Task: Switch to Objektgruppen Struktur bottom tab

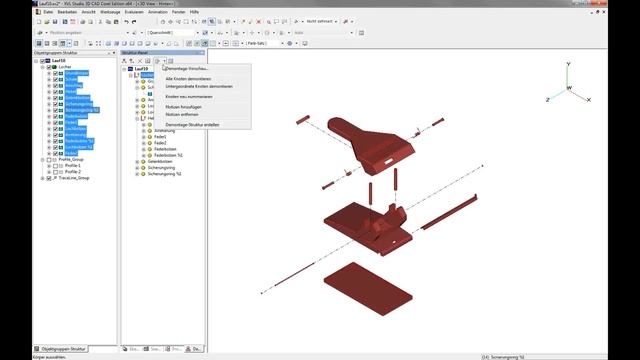Action: pos(60,349)
